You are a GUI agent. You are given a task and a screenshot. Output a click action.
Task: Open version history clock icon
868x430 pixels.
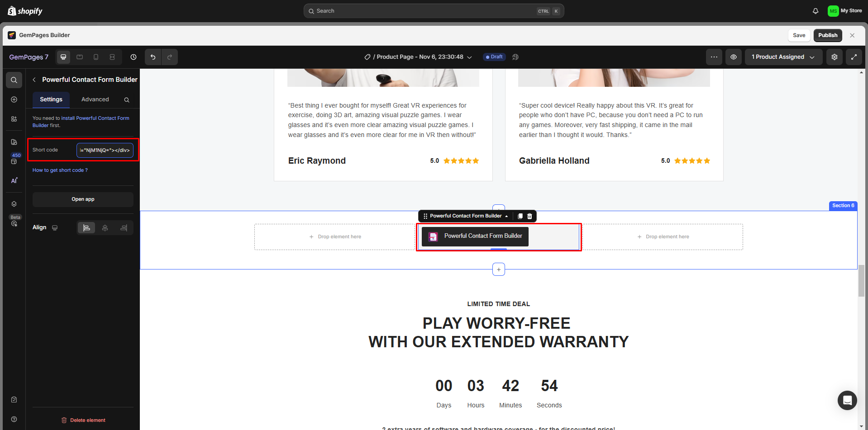(134, 57)
